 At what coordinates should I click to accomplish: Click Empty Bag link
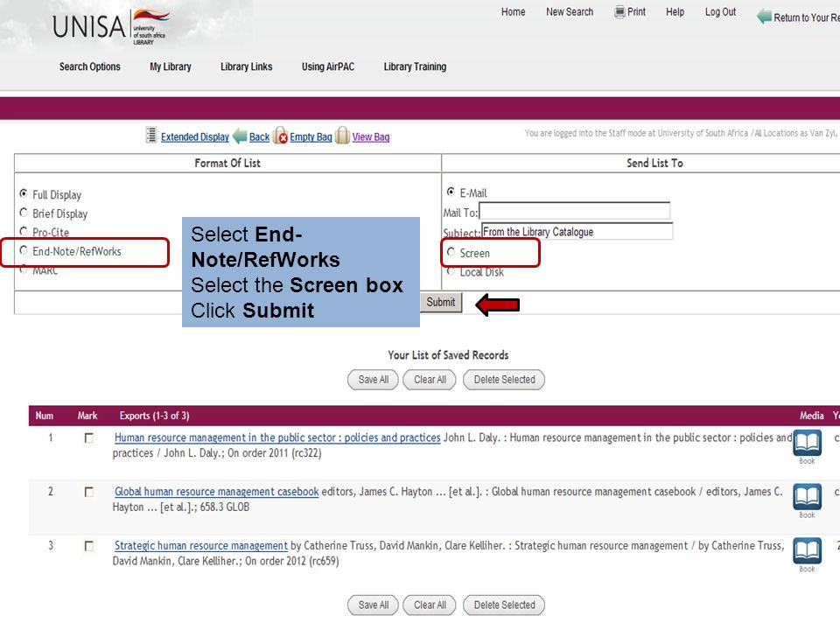pos(311,137)
